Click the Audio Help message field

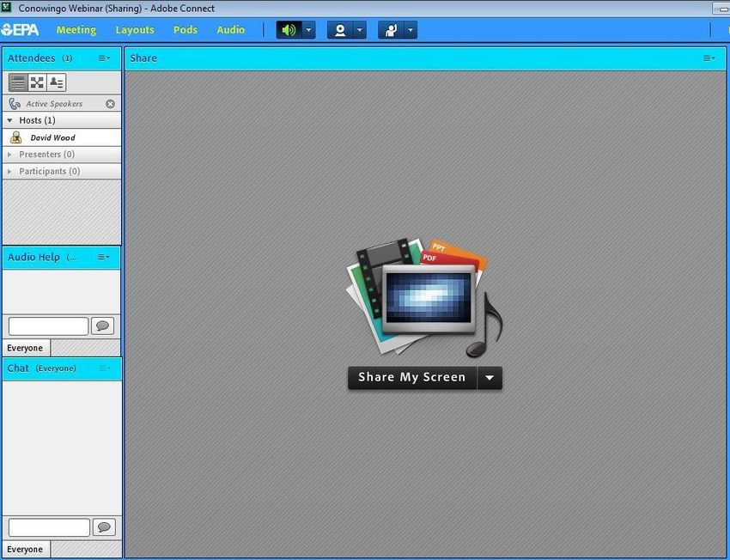pyautogui.click(x=48, y=326)
